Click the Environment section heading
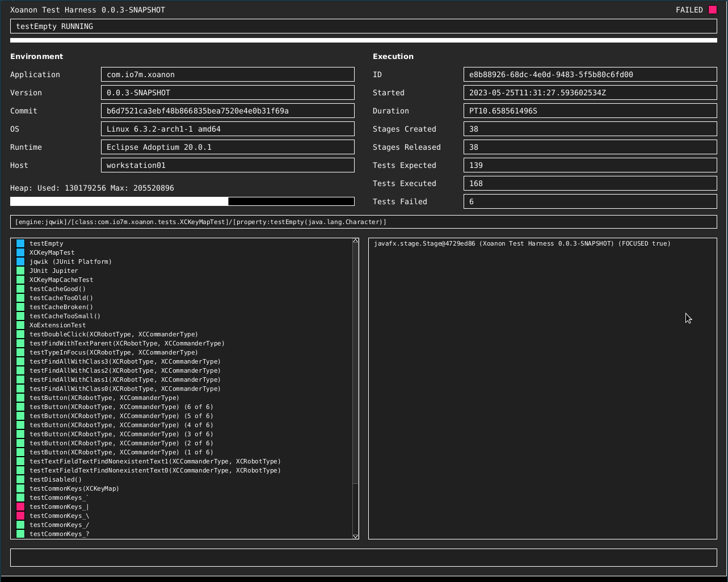 pos(37,56)
